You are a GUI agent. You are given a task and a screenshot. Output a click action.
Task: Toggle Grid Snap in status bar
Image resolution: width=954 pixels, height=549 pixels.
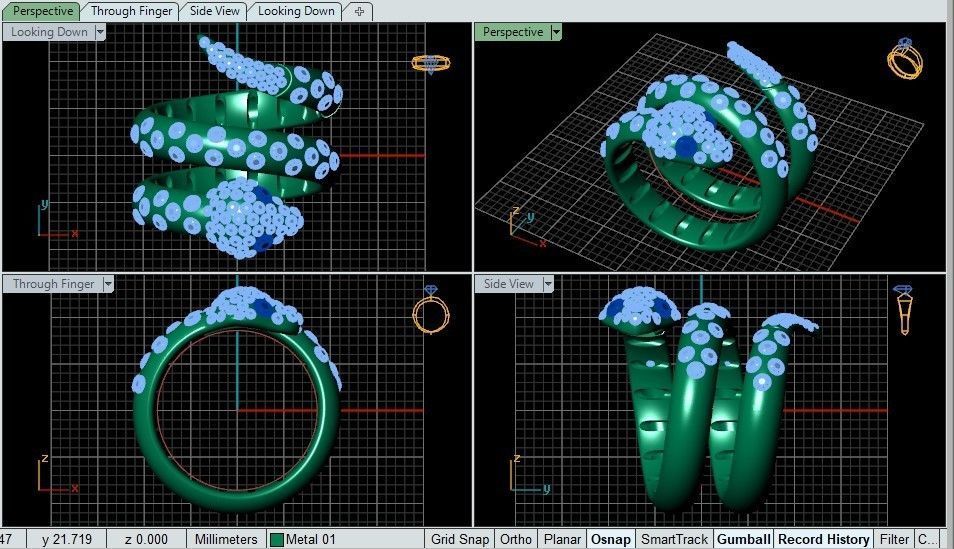click(x=459, y=539)
